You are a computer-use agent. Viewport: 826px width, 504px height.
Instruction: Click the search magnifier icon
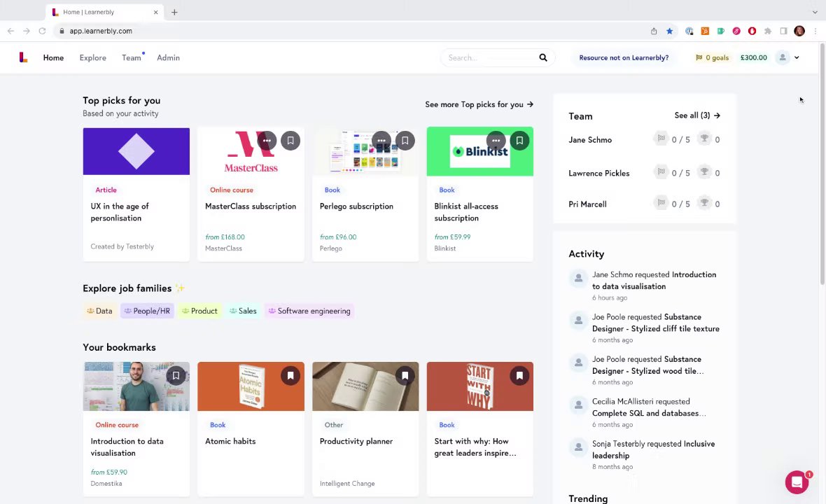tap(543, 57)
